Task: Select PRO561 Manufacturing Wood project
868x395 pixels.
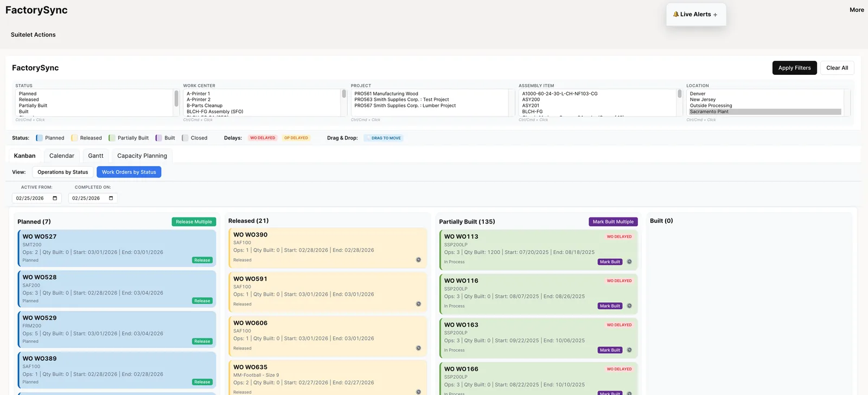Action: coord(430,94)
